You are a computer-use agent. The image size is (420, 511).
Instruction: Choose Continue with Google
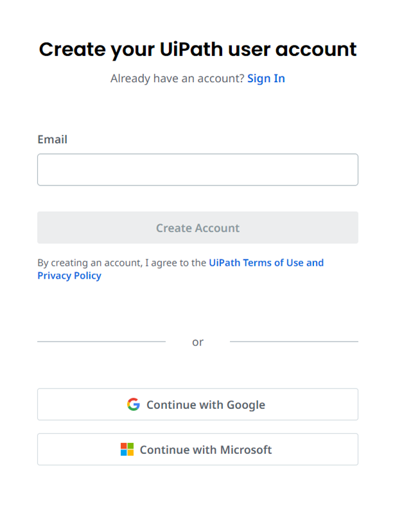click(198, 404)
